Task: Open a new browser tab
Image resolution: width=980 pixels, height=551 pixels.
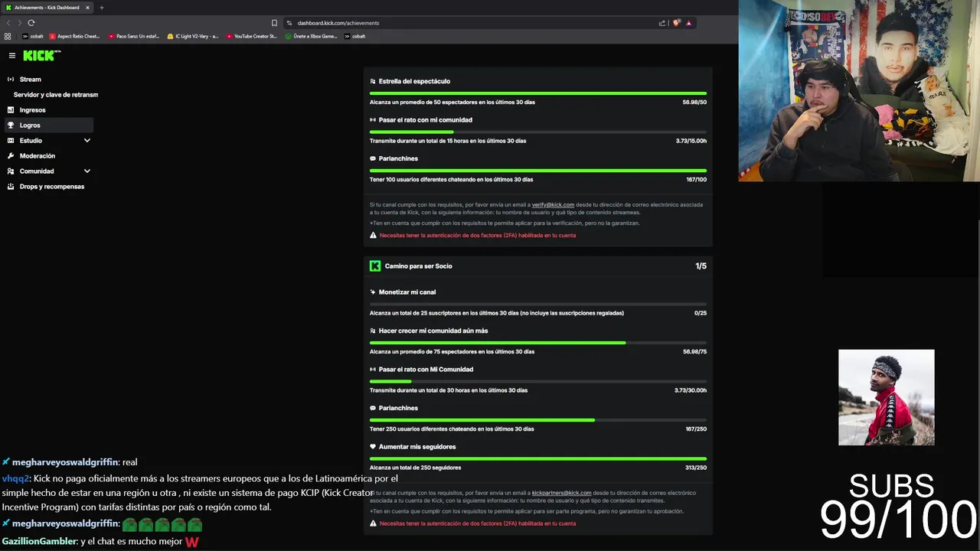Action: pos(102,8)
